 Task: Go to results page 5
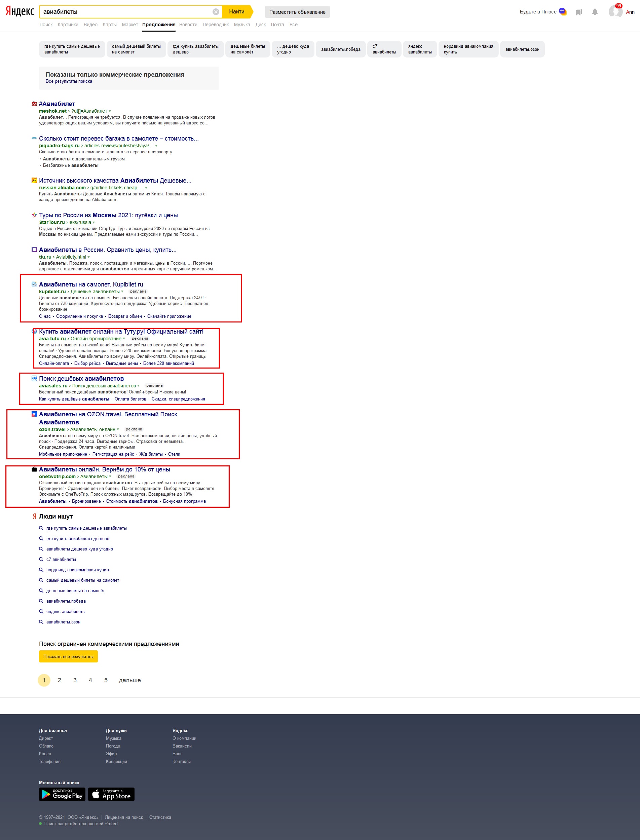[x=106, y=680]
